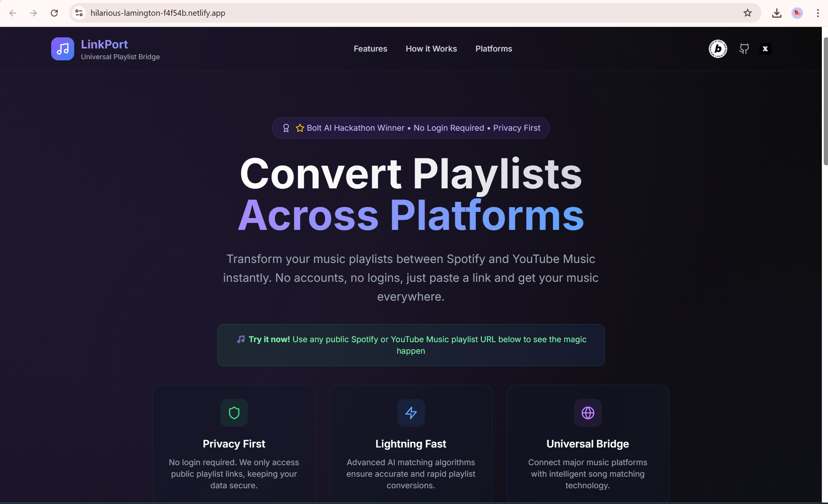Image resolution: width=828 pixels, height=504 pixels.
Task: Bookmark page with the star icon
Action: pyautogui.click(x=747, y=13)
